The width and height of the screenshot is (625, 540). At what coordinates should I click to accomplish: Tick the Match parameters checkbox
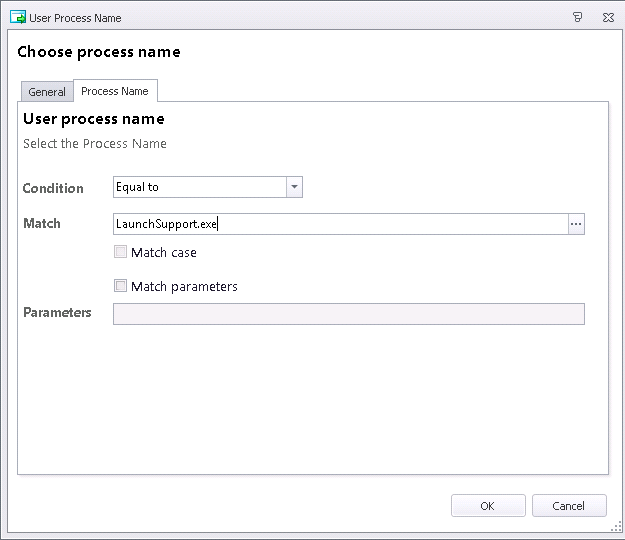120,286
